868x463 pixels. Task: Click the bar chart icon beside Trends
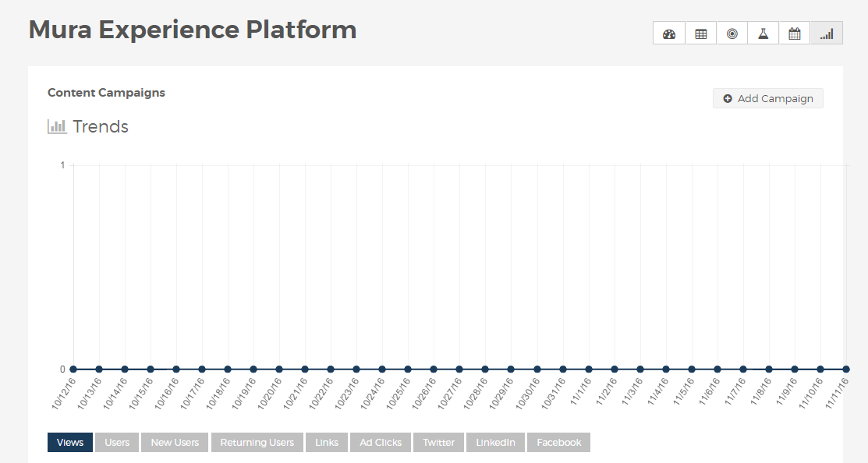pyautogui.click(x=57, y=127)
